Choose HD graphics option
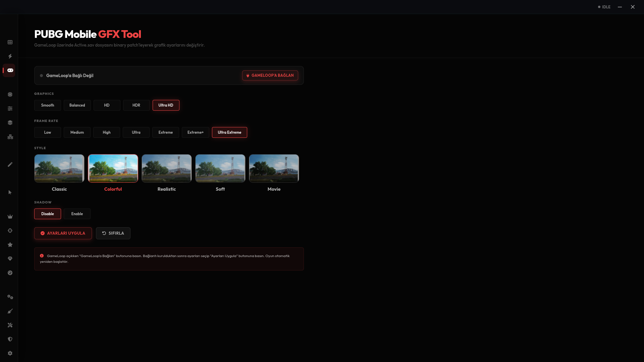Image resolution: width=644 pixels, height=362 pixels. 107,105
